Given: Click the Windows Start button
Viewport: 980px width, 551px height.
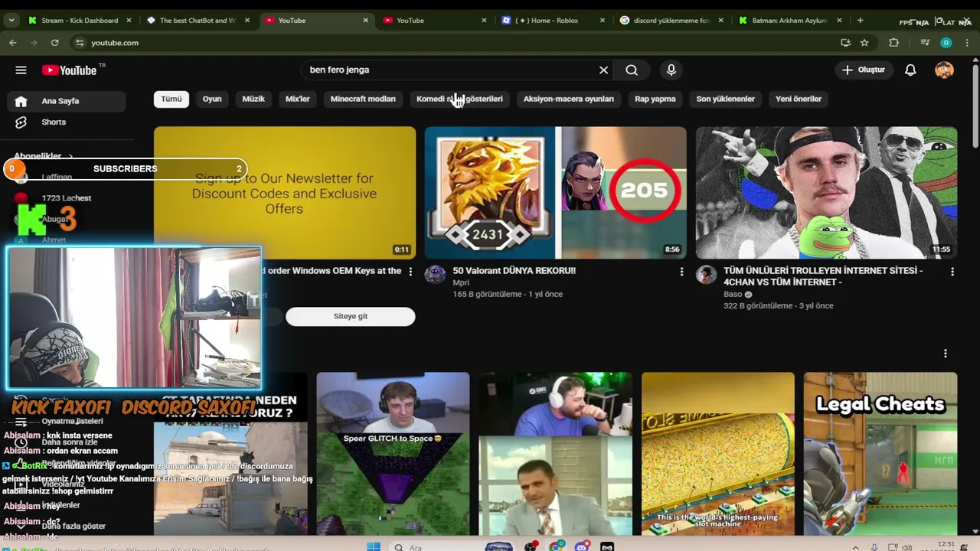Looking at the screenshot, I should (373, 547).
